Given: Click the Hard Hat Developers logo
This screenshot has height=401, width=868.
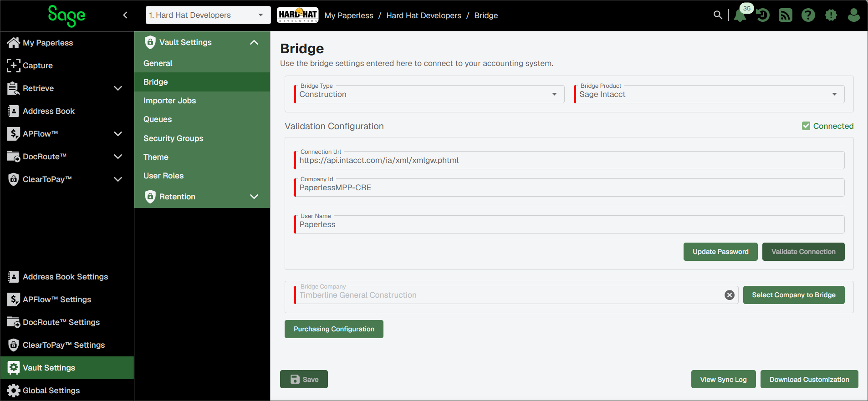Looking at the screenshot, I should 298,15.
